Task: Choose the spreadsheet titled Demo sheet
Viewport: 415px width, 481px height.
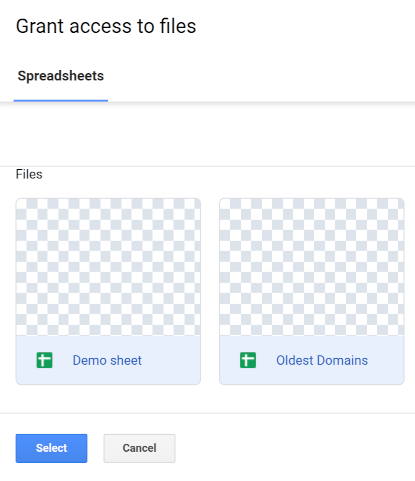Action: [x=108, y=291]
